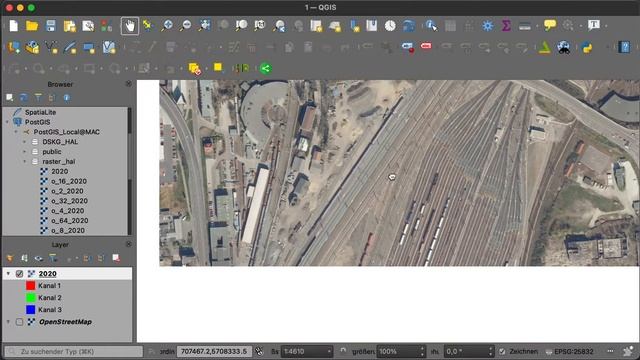640x360 pixels.
Task: Expand the public schema
Action: pyautogui.click(x=24, y=151)
